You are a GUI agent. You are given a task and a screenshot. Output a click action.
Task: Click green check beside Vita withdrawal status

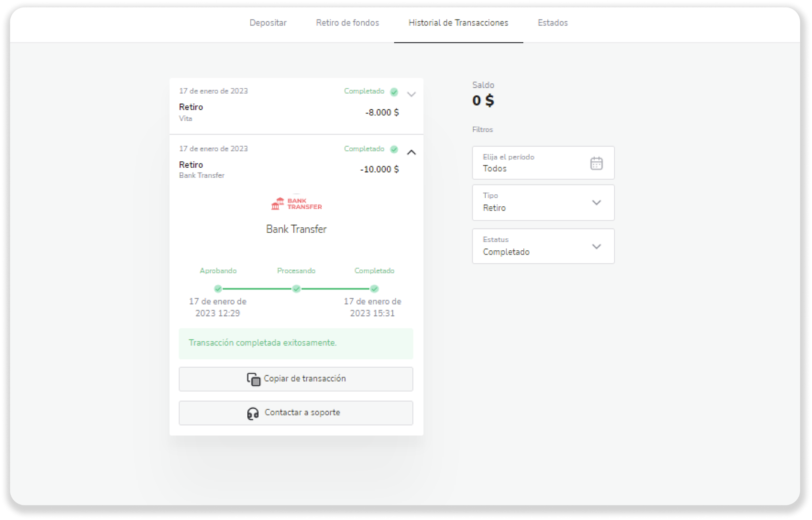click(x=394, y=92)
